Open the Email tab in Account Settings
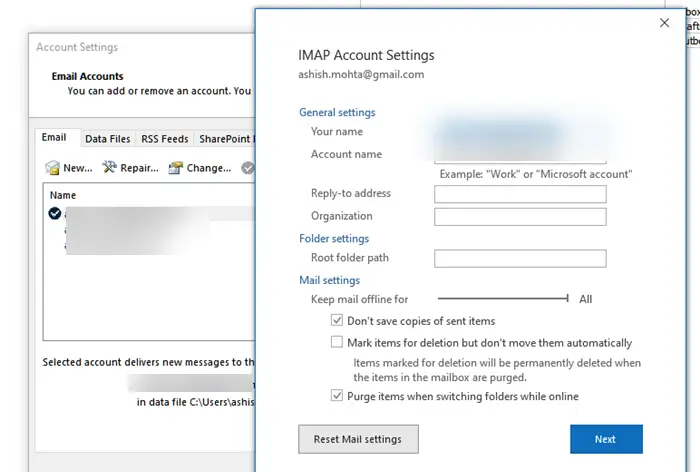Image resolution: width=700 pixels, height=472 pixels. click(54, 138)
